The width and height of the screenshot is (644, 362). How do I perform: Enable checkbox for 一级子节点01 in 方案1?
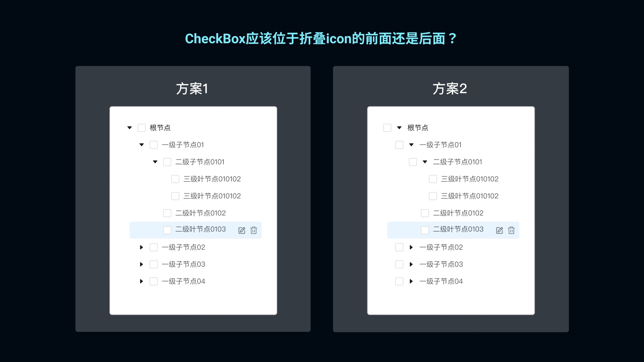[x=154, y=144]
